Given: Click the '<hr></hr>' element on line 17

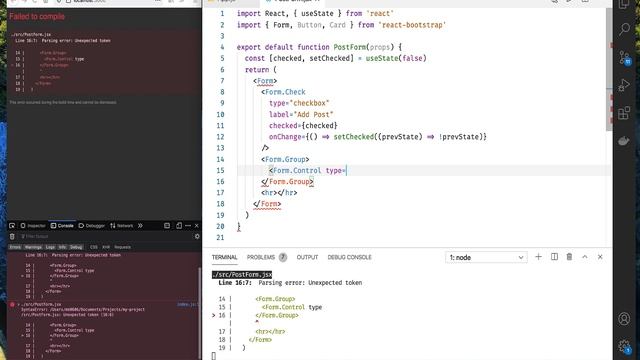Looking at the screenshot, I should (279, 193).
